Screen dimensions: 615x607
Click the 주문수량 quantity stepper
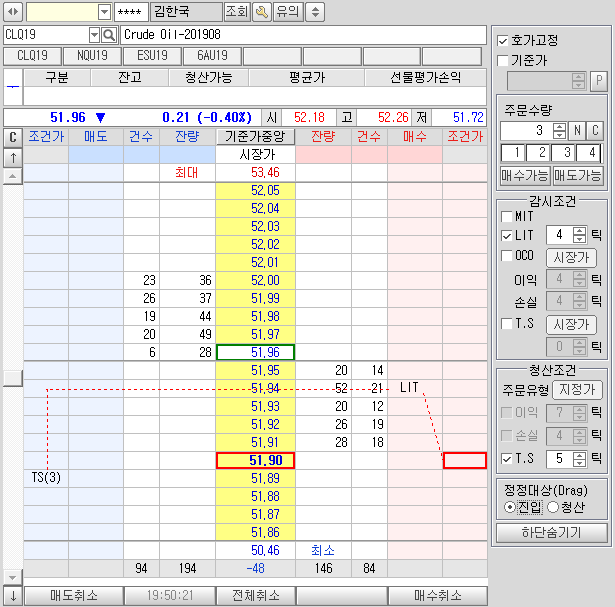[x=559, y=130]
